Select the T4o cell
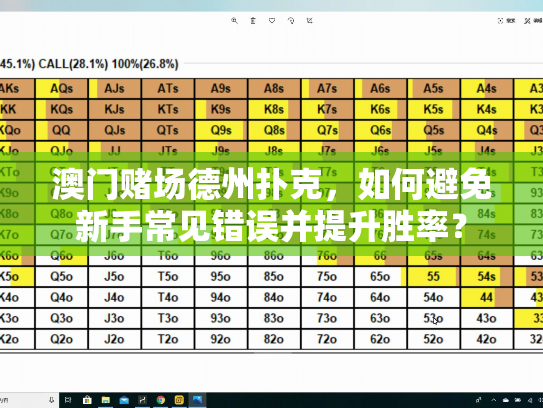The height and width of the screenshot is (408, 543). click(168, 298)
